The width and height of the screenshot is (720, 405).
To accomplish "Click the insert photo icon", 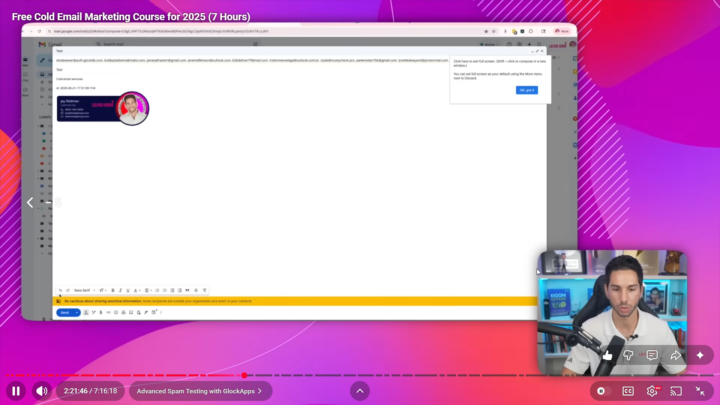I will point(131,313).
